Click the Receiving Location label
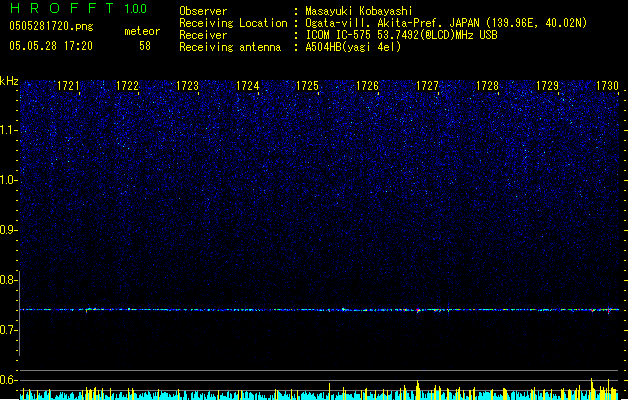This screenshot has width=629, height=400. (233, 23)
